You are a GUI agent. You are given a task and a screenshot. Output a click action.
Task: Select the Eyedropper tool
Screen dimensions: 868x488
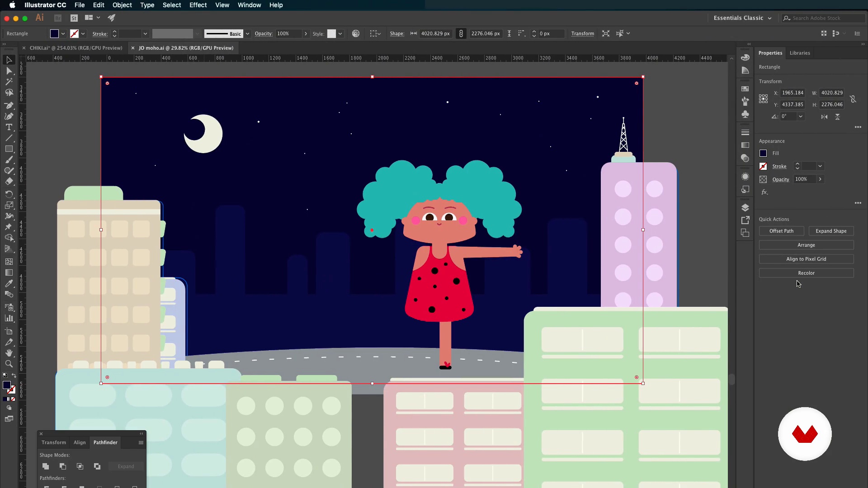pyautogui.click(x=9, y=283)
